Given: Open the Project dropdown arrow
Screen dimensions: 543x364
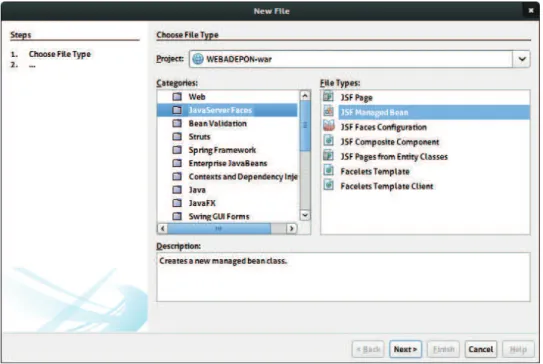Looking at the screenshot, I should pos(522,59).
